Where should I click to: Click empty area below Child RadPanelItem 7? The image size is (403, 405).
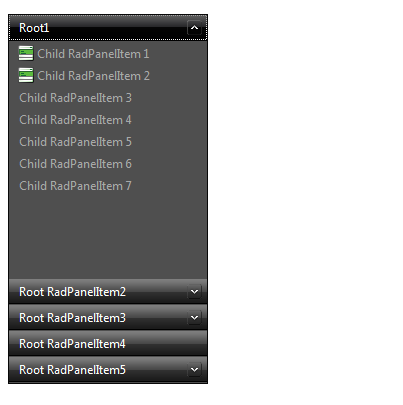(x=108, y=237)
